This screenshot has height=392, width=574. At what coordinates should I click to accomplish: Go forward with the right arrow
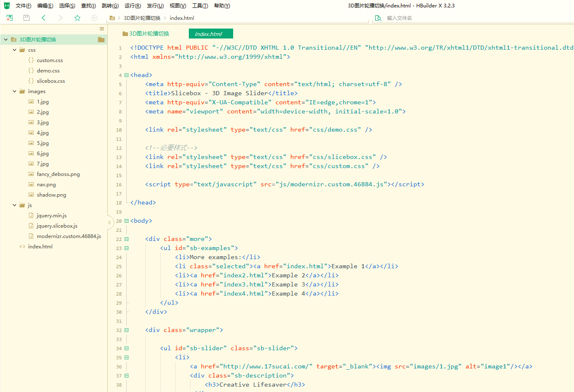(x=60, y=18)
